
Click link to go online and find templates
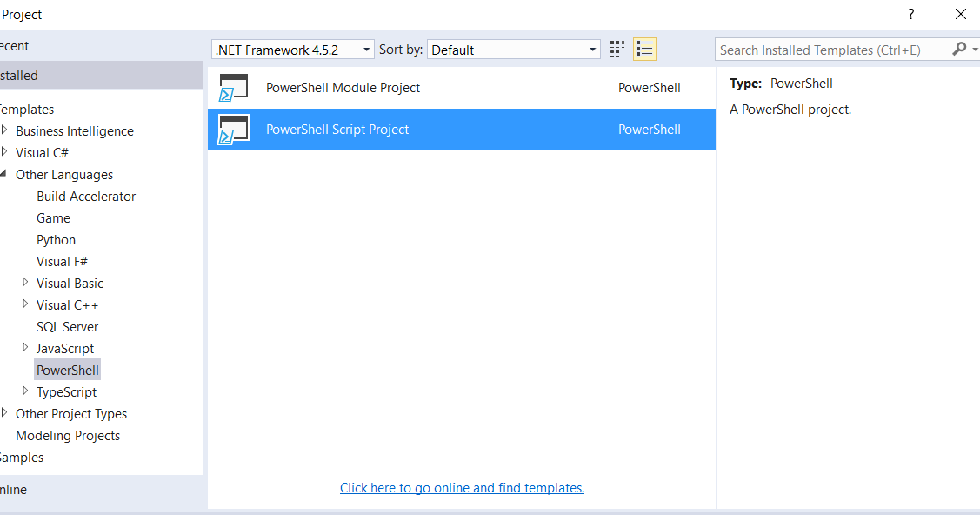coord(462,487)
